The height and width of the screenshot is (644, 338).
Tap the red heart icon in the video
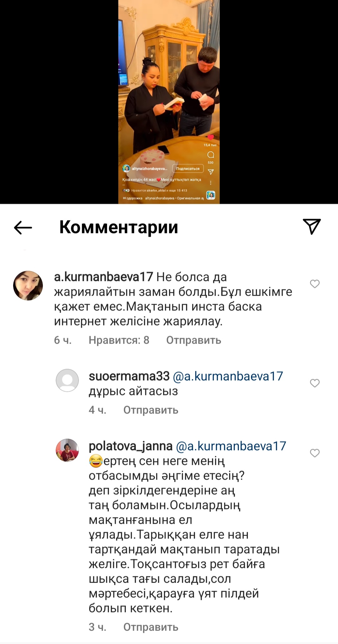211,137
